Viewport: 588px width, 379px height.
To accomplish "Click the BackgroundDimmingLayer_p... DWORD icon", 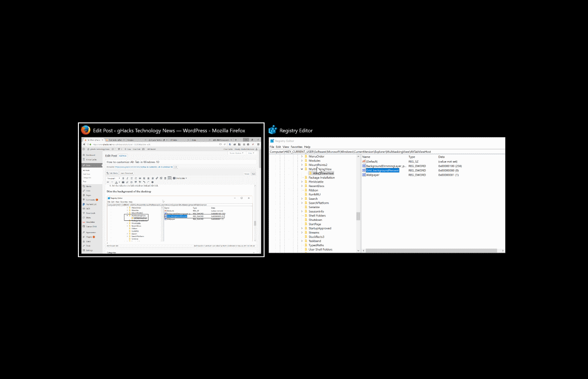I will 364,166.
